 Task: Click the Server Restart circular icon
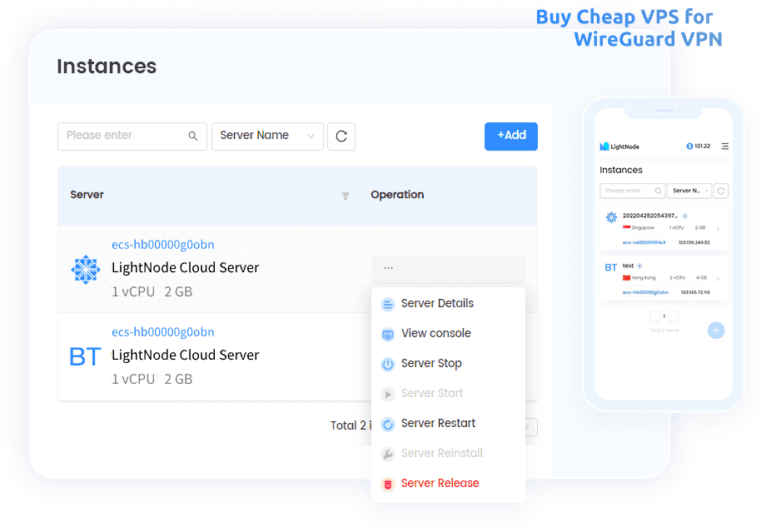[x=388, y=425]
